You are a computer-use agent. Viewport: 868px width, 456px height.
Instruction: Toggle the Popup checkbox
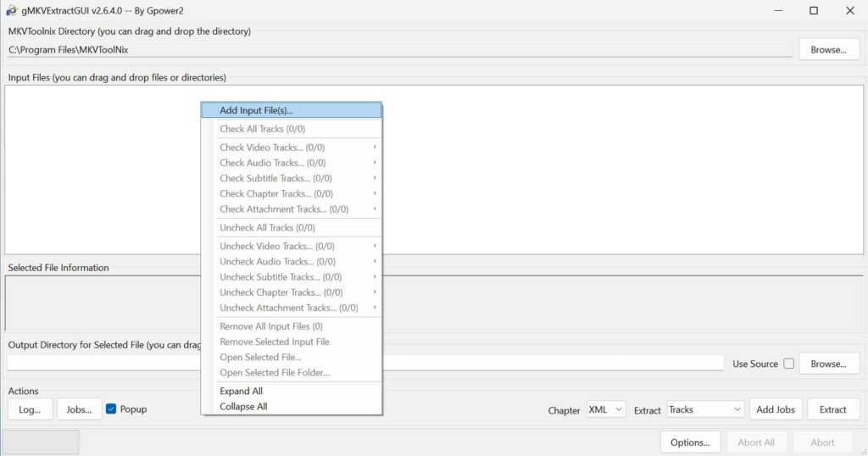coord(111,409)
